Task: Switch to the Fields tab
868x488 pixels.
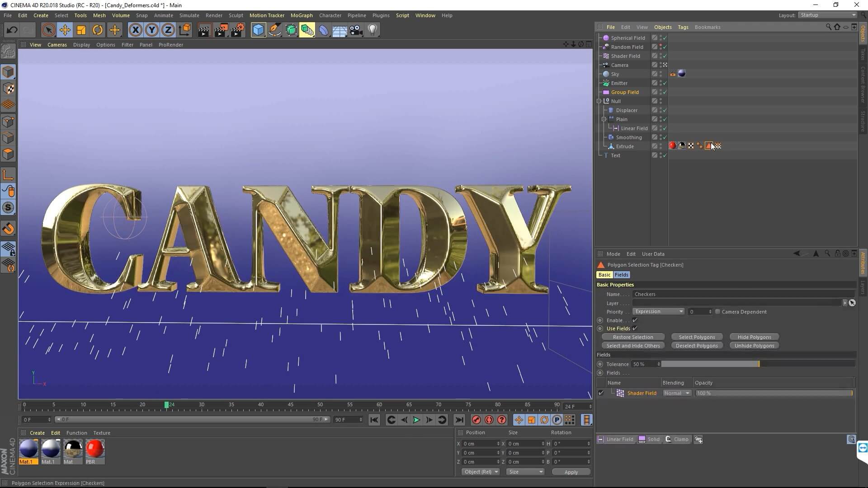Action: [x=621, y=275]
